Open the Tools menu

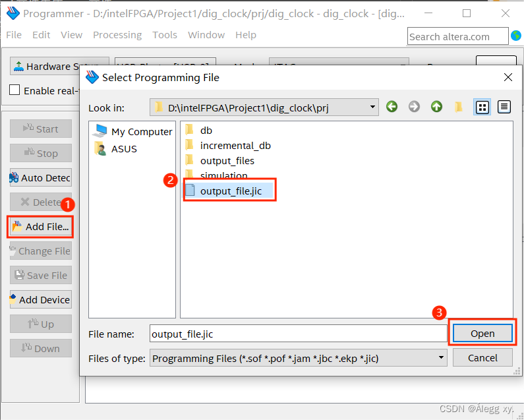pos(165,35)
